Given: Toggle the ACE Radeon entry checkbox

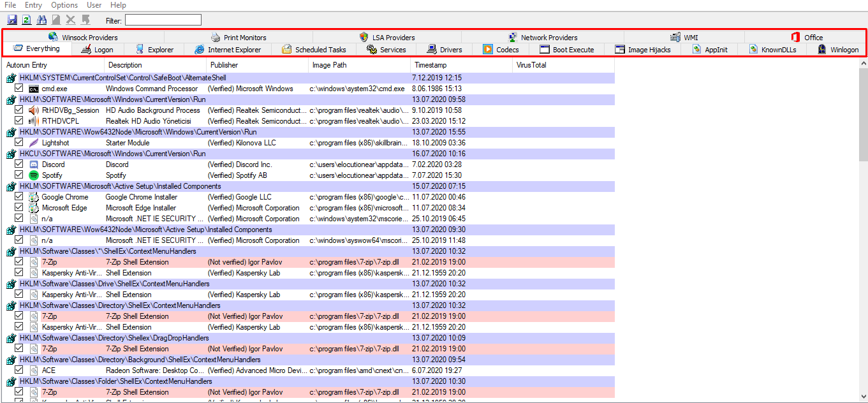Looking at the screenshot, I should click(x=19, y=370).
